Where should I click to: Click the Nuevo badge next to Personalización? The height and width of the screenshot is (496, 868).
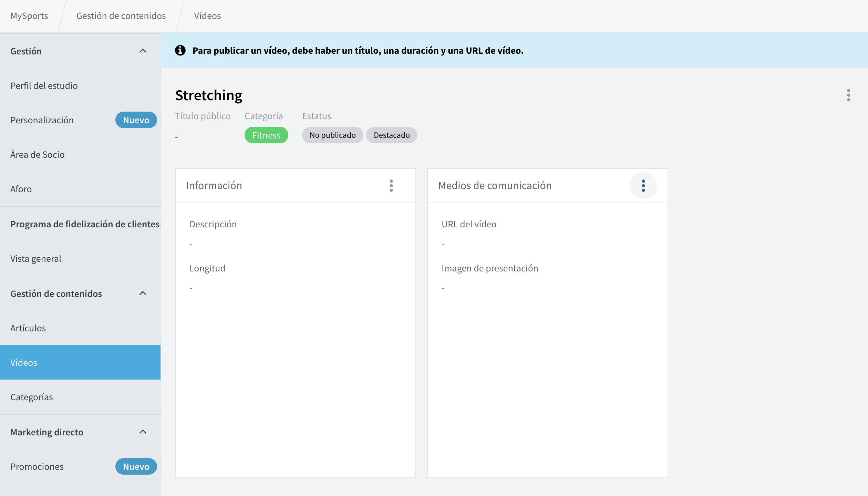[x=136, y=120]
